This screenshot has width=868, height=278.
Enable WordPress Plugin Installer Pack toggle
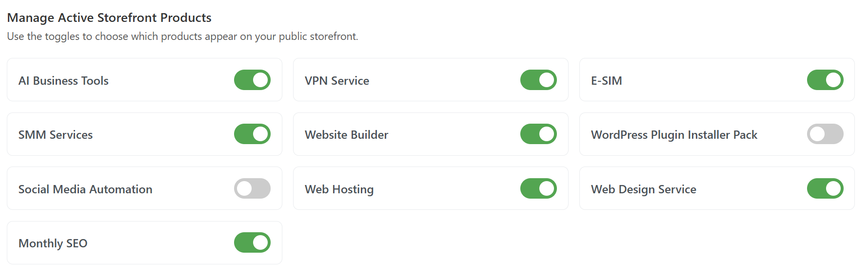point(825,134)
